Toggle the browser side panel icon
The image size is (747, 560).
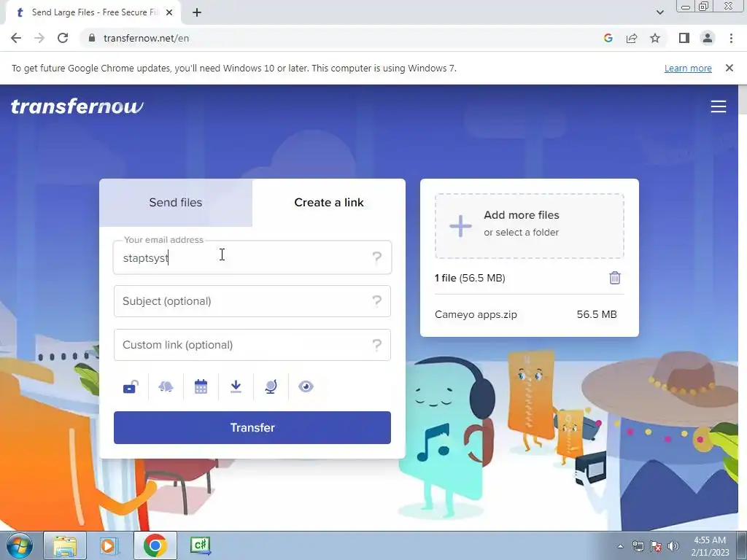pos(684,38)
